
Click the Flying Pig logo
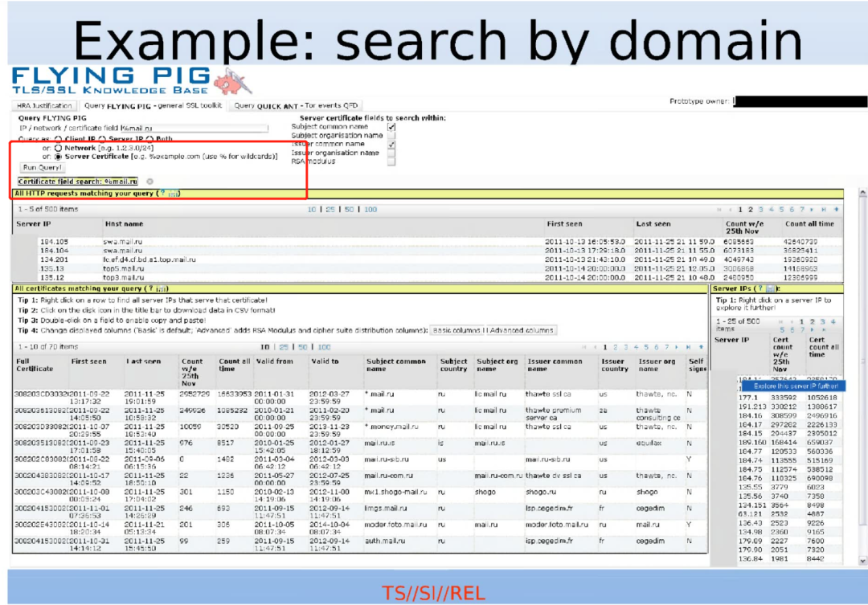click(132, 81)
